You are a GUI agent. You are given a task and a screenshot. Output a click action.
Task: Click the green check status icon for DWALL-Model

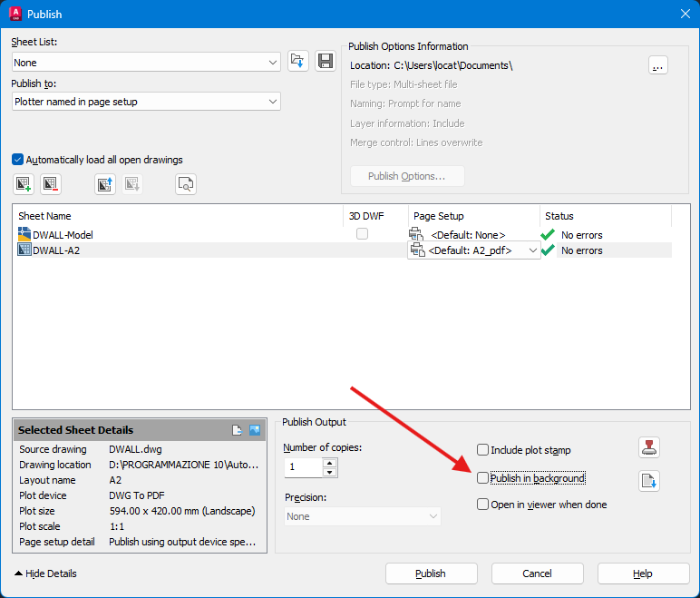click(548, 234)
